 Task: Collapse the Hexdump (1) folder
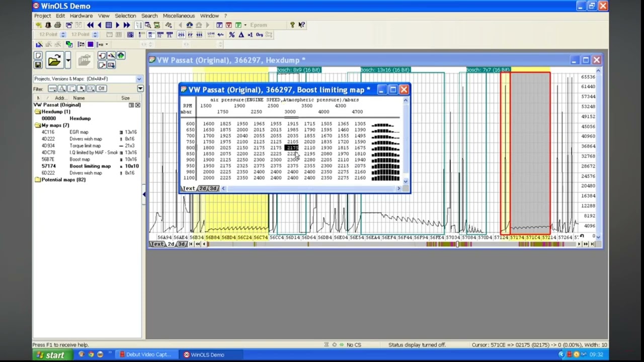[x=38, y=112]
